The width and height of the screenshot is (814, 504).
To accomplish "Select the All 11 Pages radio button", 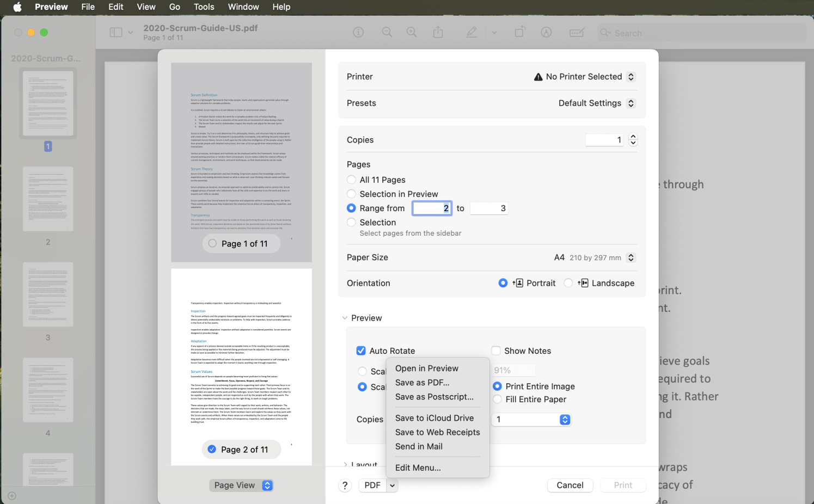I will click(351, 180).
